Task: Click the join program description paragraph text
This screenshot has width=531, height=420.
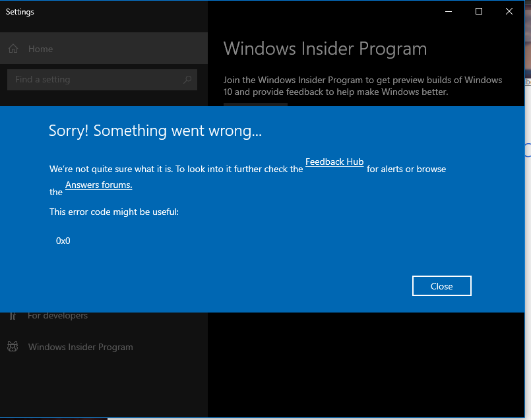Action: pos(361,86)
